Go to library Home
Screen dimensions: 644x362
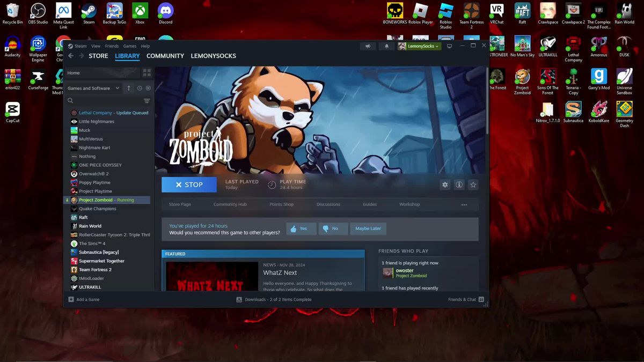103,73
